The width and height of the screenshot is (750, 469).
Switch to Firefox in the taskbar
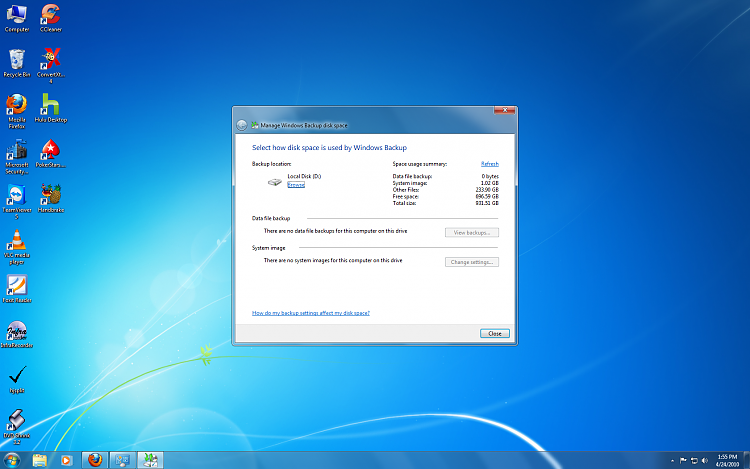[x=95, y=460]
